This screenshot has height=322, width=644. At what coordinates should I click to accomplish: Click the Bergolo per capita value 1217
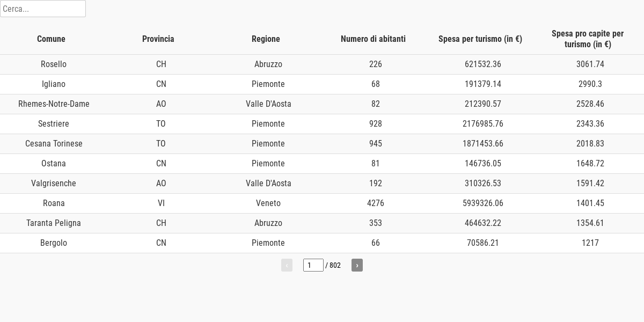(x=590, y=243)
